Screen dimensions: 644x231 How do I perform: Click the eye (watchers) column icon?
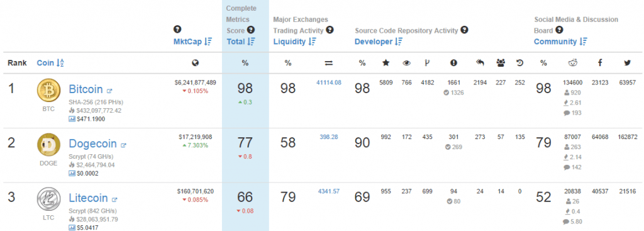coord(407,63)
